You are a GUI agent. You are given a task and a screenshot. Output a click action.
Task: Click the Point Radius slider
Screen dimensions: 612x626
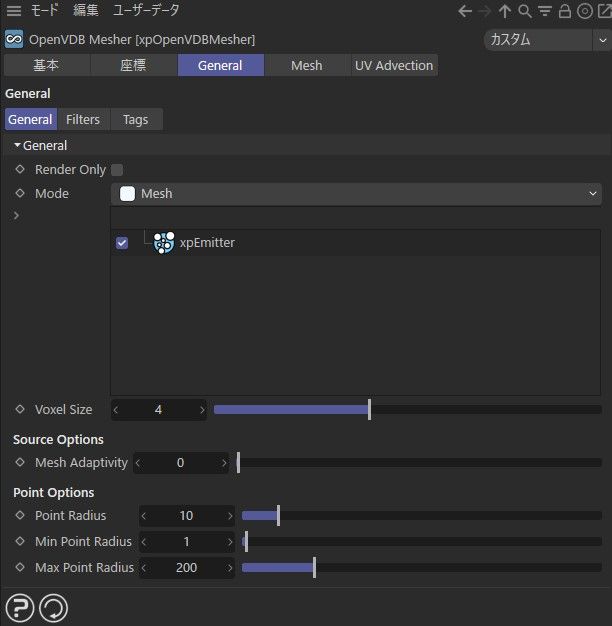click(422, 515)
